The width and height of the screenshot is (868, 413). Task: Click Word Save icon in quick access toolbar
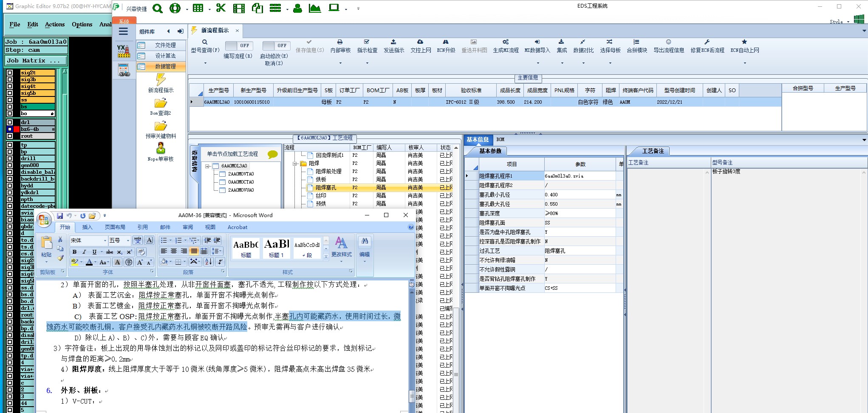click(x=60, y=216)
